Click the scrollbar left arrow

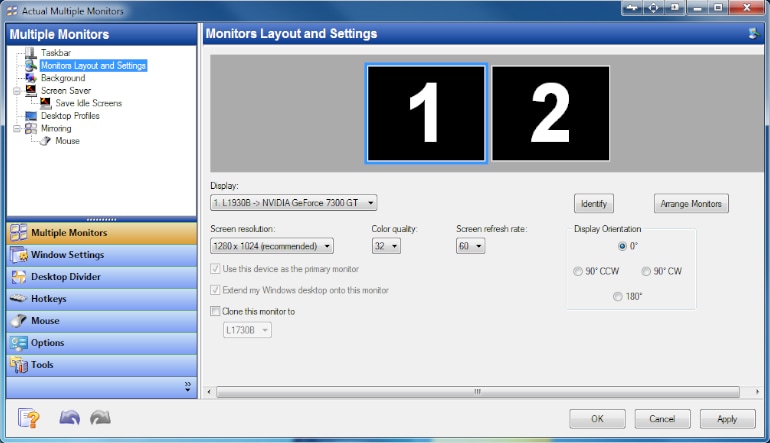(x=209, y=392)
